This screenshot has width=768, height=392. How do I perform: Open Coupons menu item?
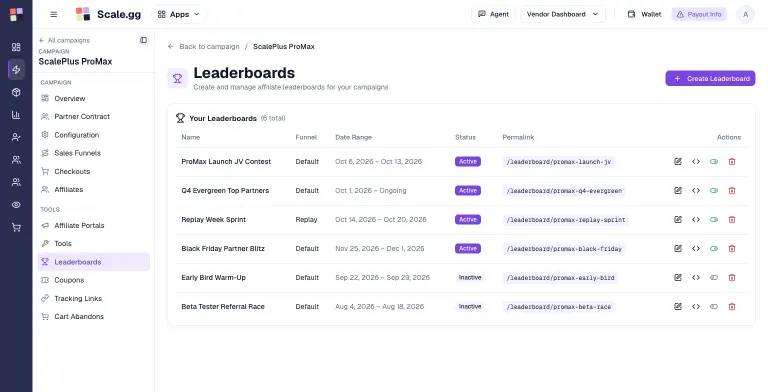93,280
